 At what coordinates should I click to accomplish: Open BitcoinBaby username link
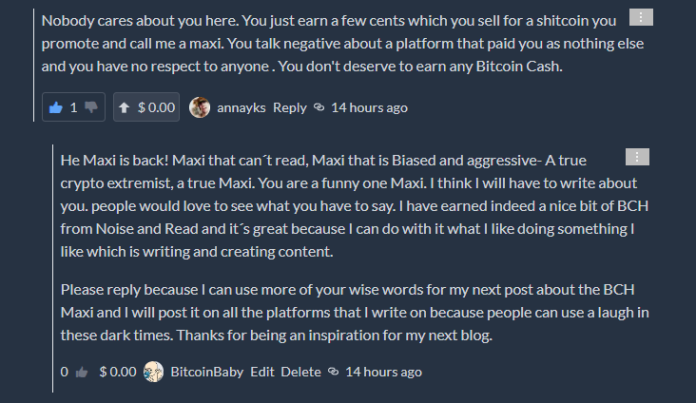pos(207,371)
